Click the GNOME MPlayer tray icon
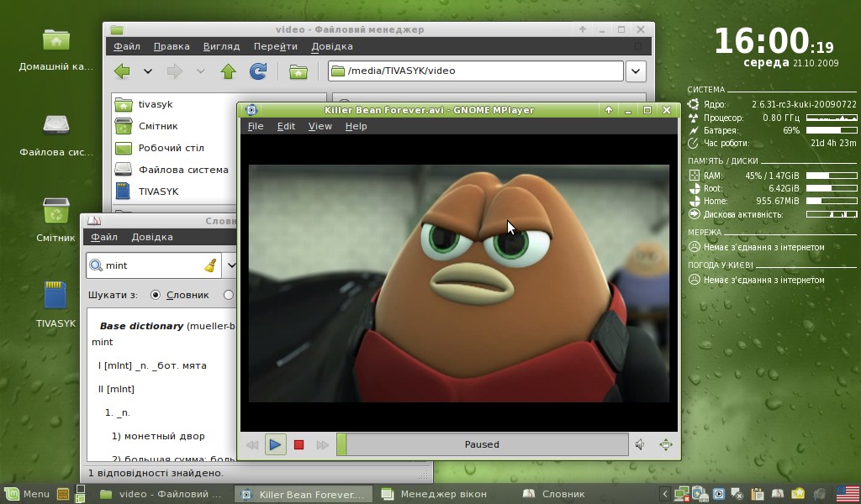The image size is (861, 504). pos(719,494)
